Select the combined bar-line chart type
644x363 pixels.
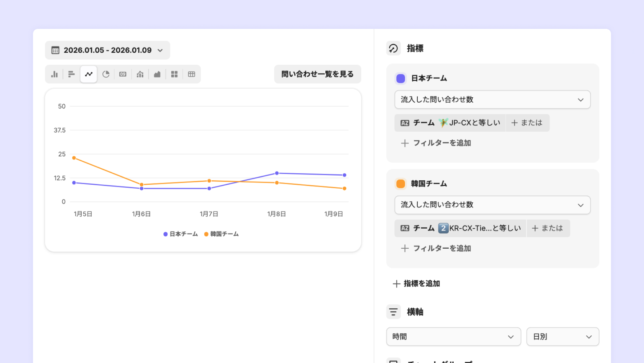click(x=140, y=74)
